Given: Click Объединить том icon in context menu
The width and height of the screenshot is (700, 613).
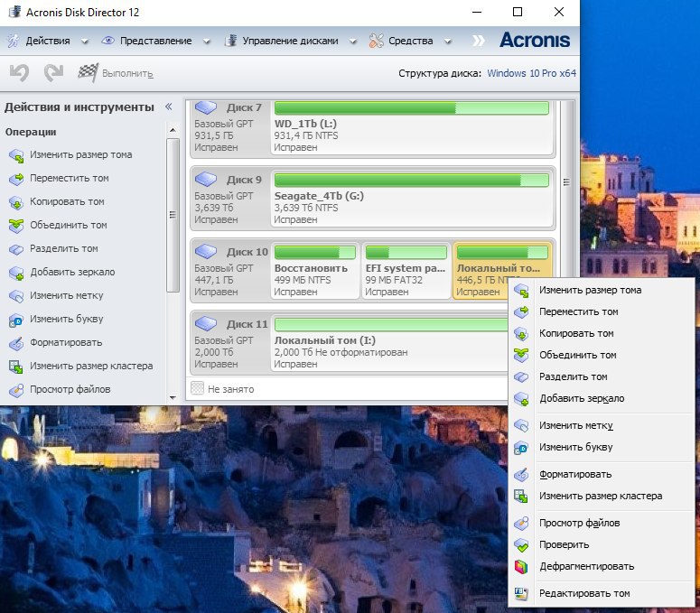Looking at the screenshot, I should (x=521, y=355).
